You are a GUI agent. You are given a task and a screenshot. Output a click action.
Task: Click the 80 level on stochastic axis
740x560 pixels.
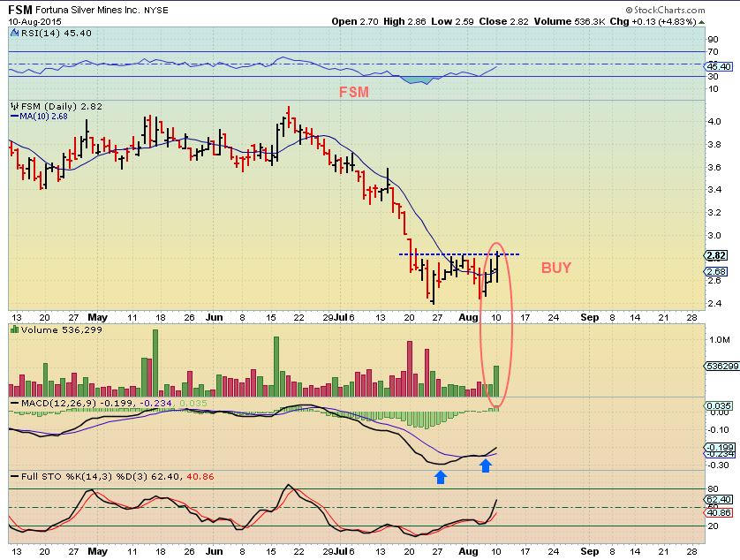pyautogui.click(x=714, y=489)
